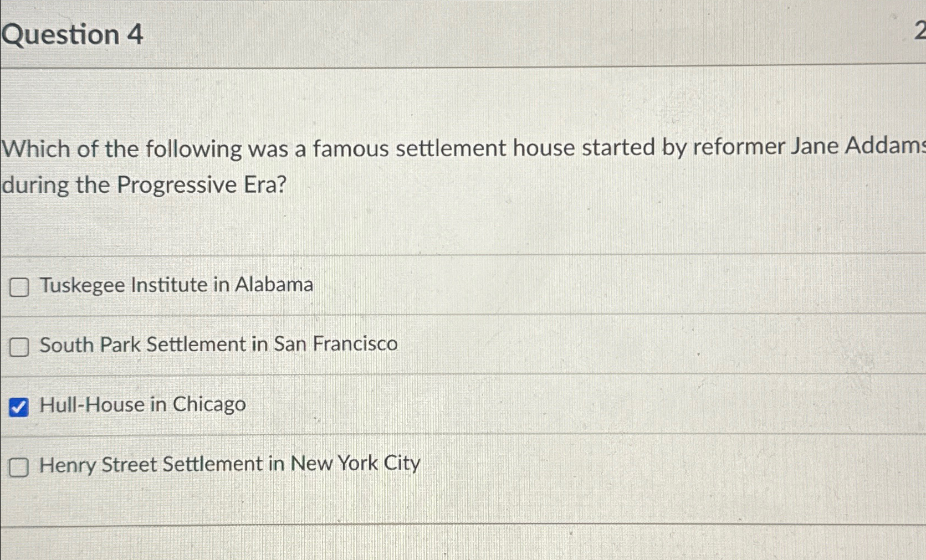Click the Question 4 heading
This screenshot has width=926, height=560.
click(73, 35)
